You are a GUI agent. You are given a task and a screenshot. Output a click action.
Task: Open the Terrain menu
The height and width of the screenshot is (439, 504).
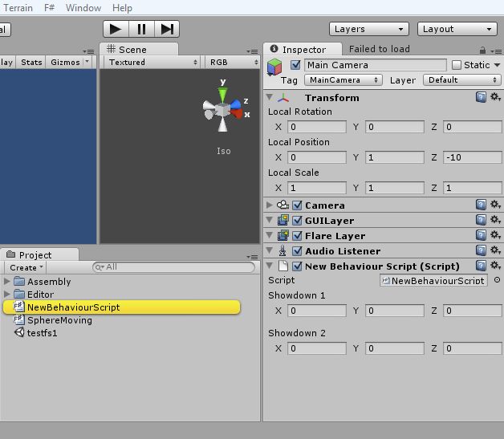pyautogui.click(x=18, y=8)
